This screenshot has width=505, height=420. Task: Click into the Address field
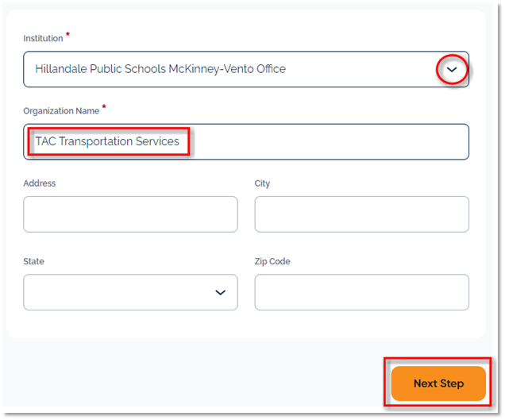pos(130,214)
